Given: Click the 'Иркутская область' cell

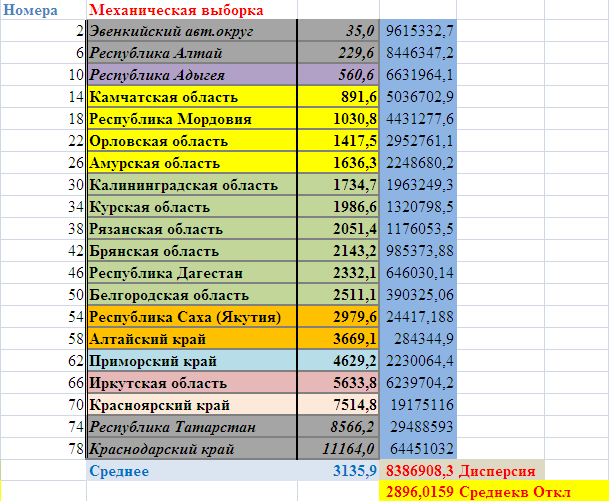Looking at the screenshot, I should [x=192, y=383].
